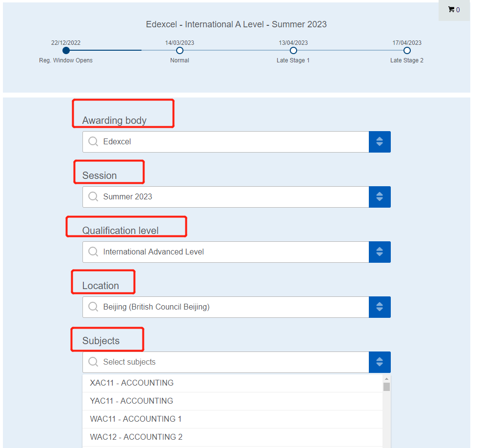Image resolution: width=503 pixels, height=448 pixels.
Task: Click the subjects list scroll-up arrow
Action: 386,379
